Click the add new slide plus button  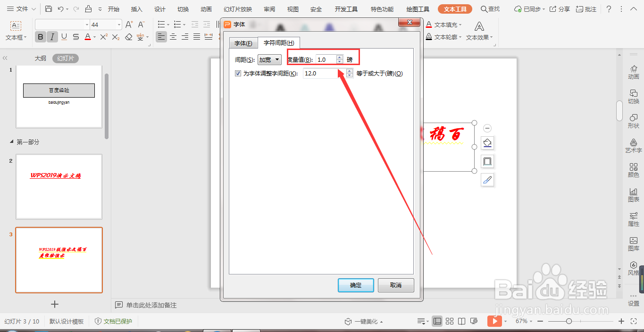[55, 304]
